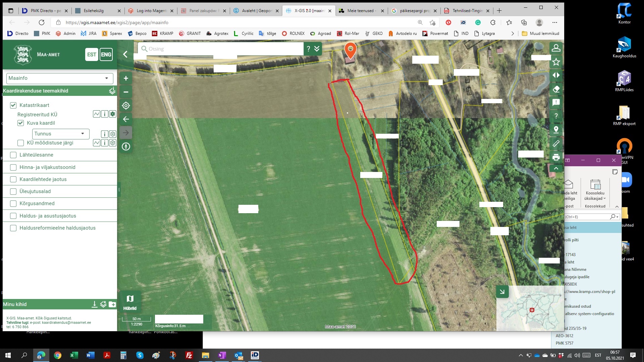
Task: Open the favorites star icon
Action: point(556,62)
